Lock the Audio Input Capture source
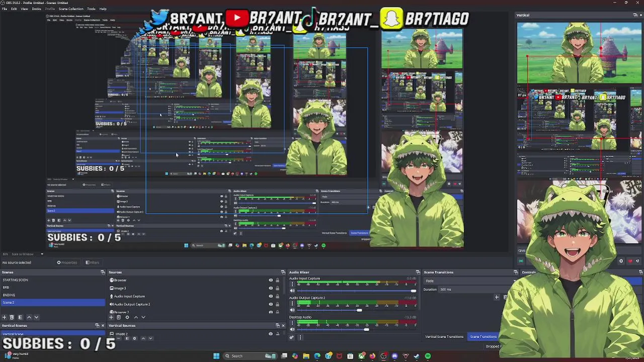 pos(277,297)
